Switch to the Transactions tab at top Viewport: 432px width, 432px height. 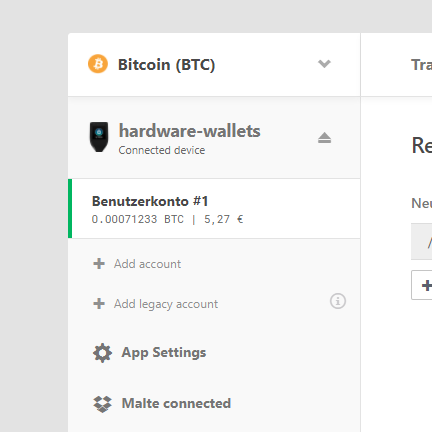[x=421, y=65]
